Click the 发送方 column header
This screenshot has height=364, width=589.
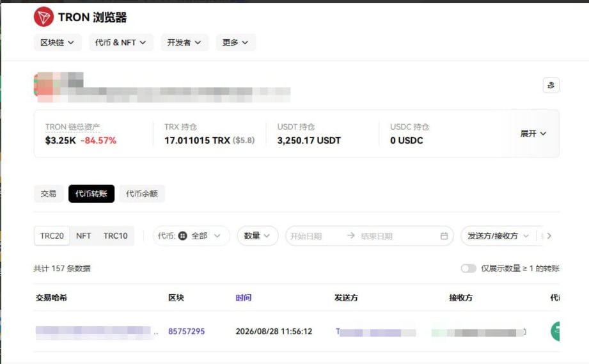click(x=347, y=298)
